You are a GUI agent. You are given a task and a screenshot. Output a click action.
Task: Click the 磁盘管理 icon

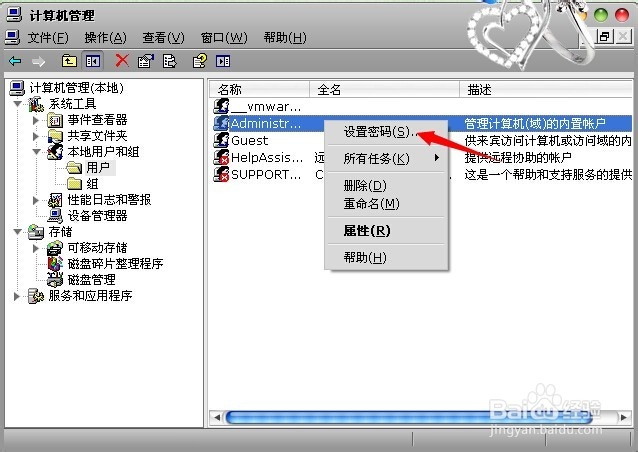coord(55,280)
